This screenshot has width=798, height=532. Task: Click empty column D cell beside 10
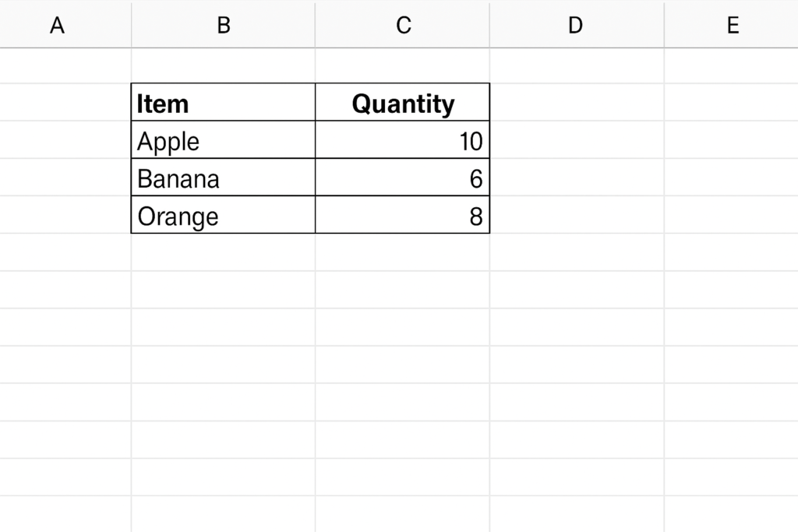(x=577, y=140)
